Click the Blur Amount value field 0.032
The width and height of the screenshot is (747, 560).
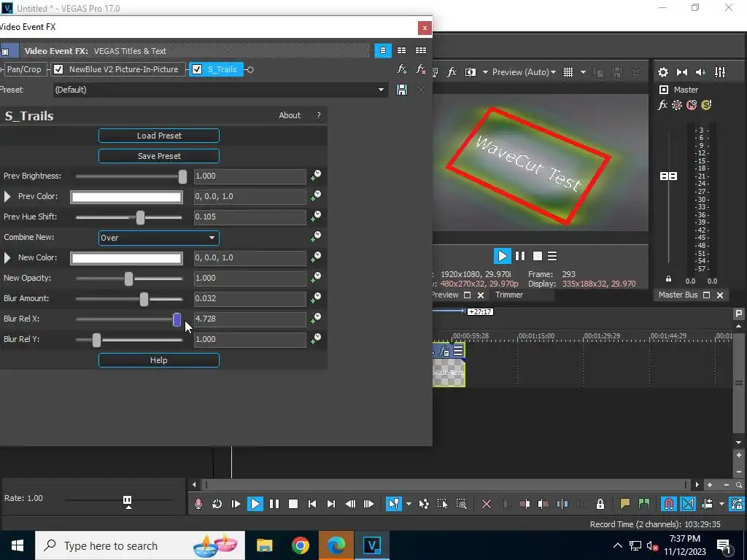coord(250,298)
